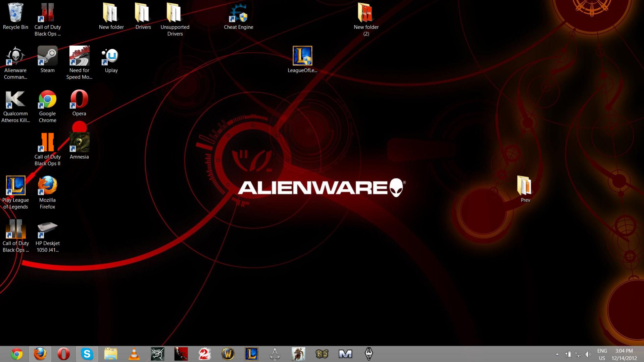
Task: Open the network tray icon
Action: tap(578, 354)
